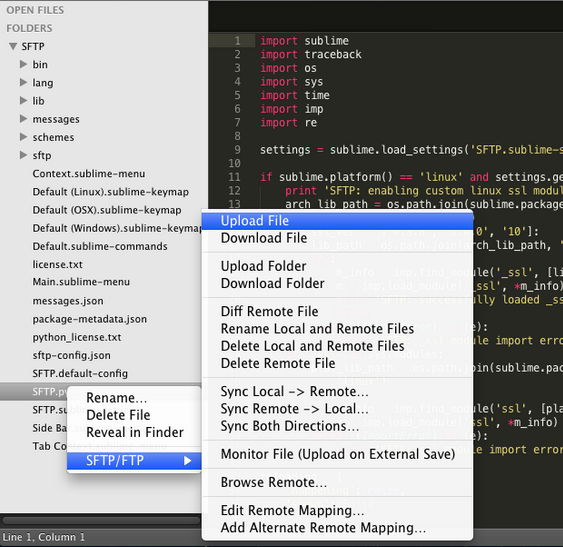Click the sidebar horizontal scrollbar

101,520
